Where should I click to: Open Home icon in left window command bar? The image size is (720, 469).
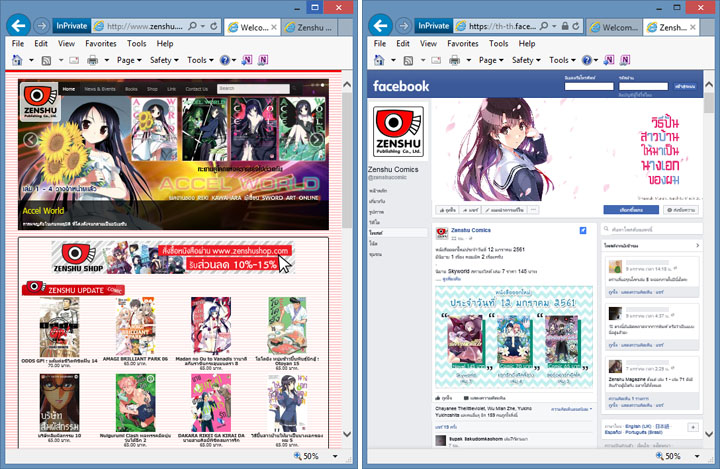pos(17,60)
